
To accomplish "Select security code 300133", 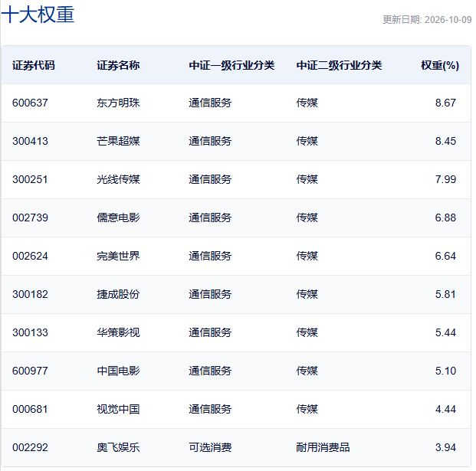I will coord(30,332).
